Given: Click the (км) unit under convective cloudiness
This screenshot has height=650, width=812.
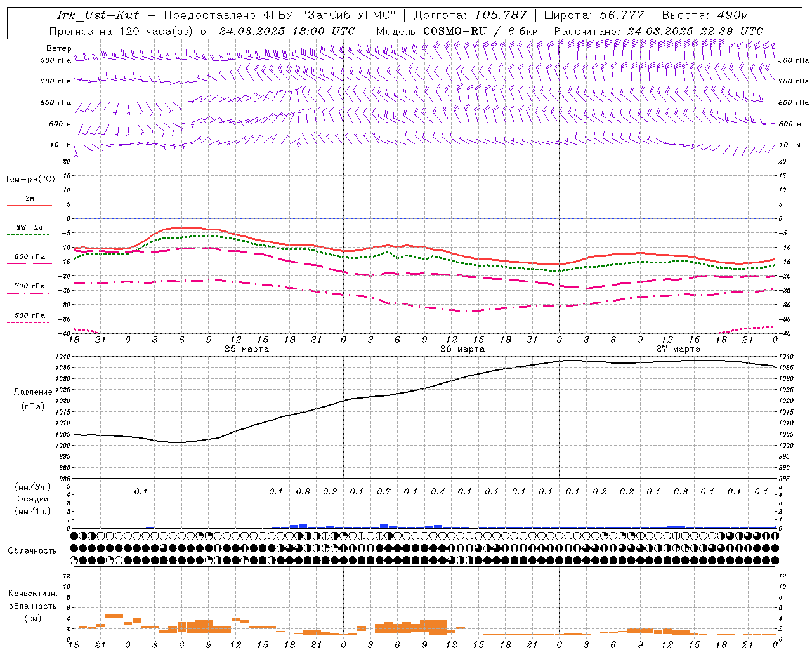Looking at the screenshot, I should (x=32, y=618).
